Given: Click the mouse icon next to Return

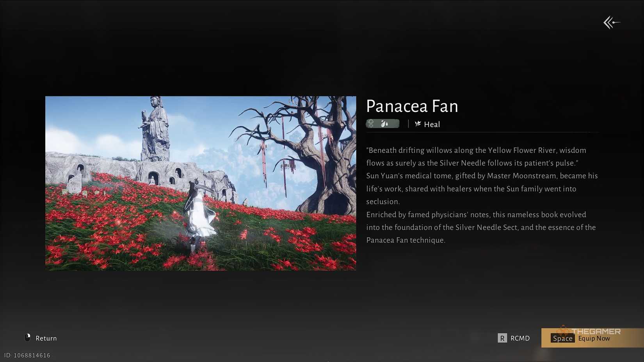Looking at the screenshot, I should (27, 337).
